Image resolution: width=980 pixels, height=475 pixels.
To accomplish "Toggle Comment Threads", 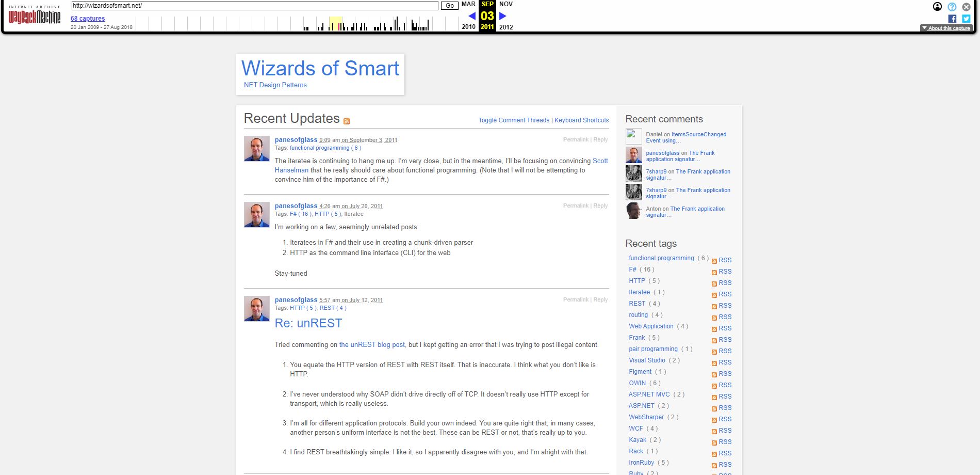I will [514, 120].
